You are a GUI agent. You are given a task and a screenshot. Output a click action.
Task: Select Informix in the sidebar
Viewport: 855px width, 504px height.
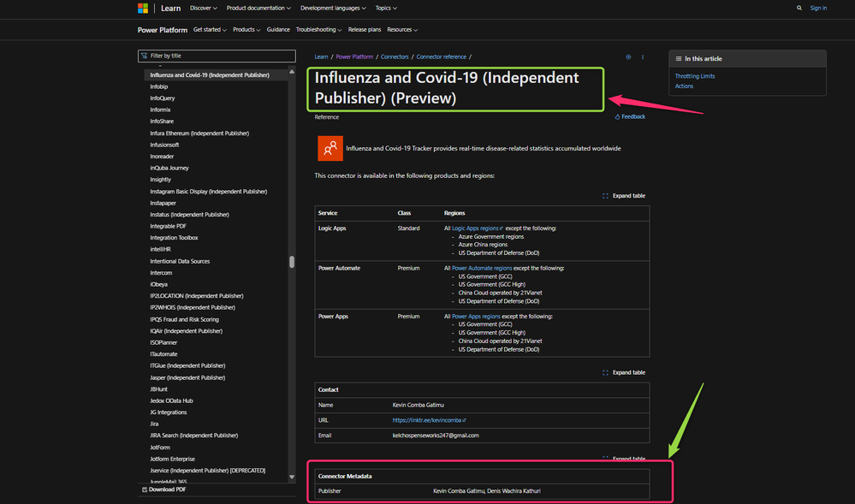[x=160, y=110]
